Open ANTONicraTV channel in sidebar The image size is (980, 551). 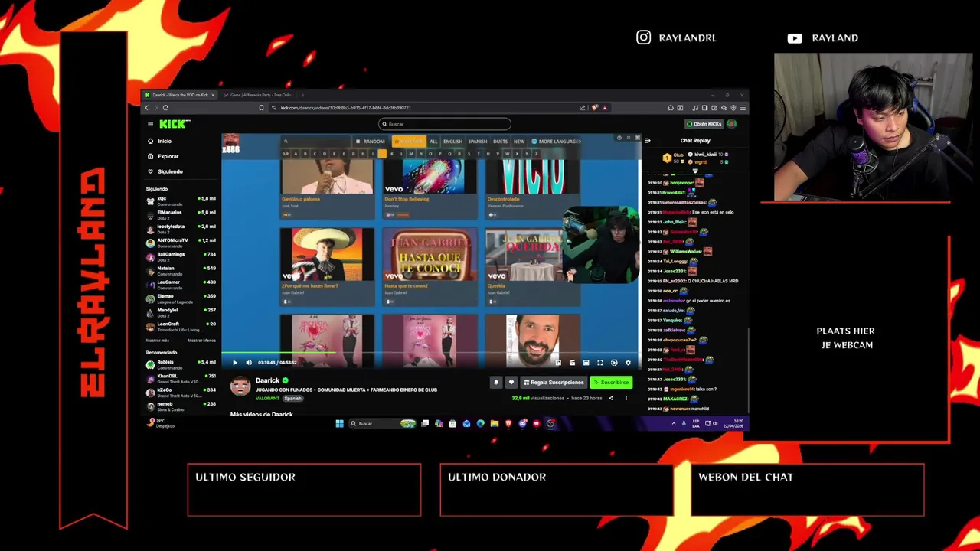(x=181, y=242)
